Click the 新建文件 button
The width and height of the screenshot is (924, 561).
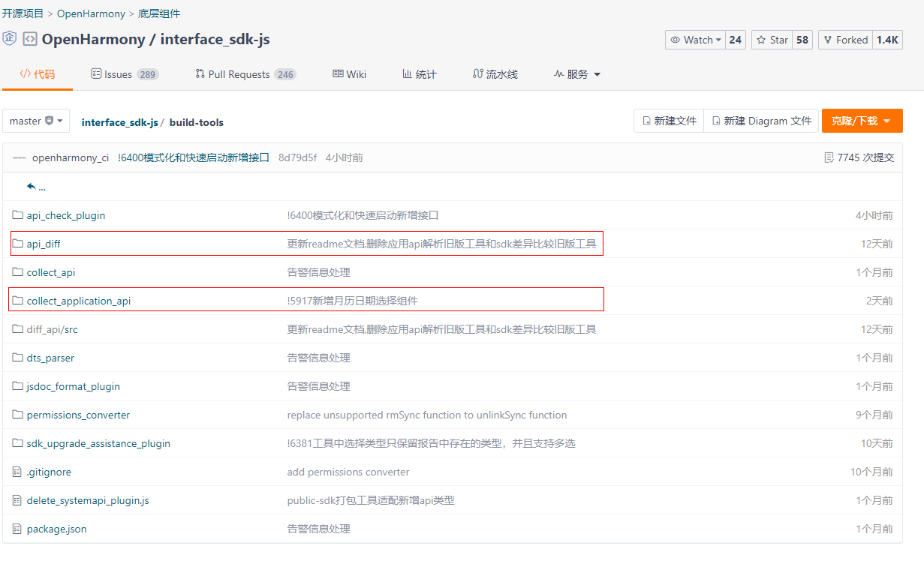tap(669, 121)
